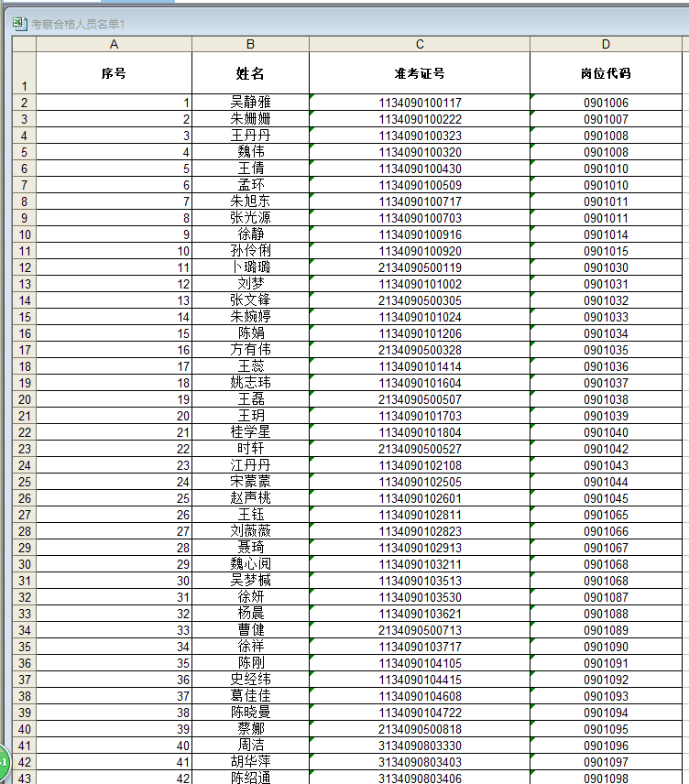The image size is (689, 784).
Task: Click the 准考证号 header cell
Action: [420, 73]
